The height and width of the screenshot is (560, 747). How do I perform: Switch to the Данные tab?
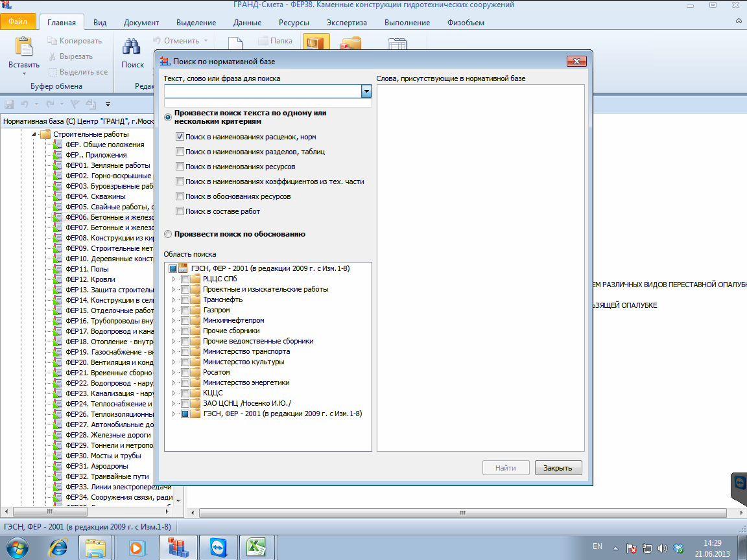click(x=247, y=23)
